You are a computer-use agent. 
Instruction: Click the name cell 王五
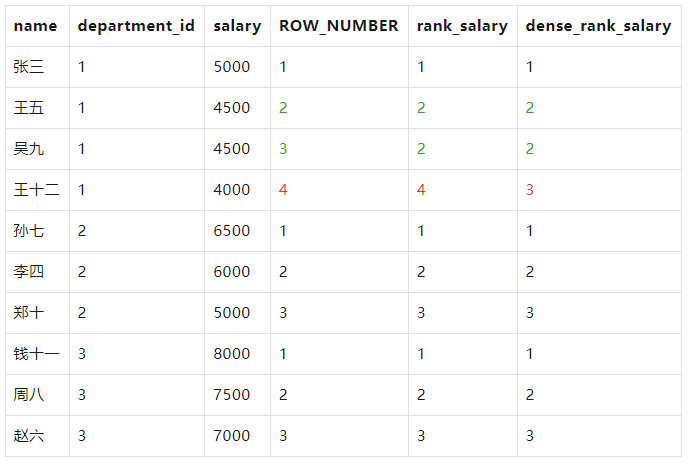(29, 108)
